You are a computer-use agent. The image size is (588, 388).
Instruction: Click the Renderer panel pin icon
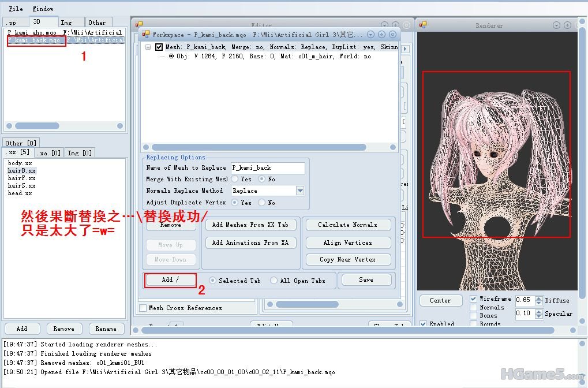tap(568, 25)
